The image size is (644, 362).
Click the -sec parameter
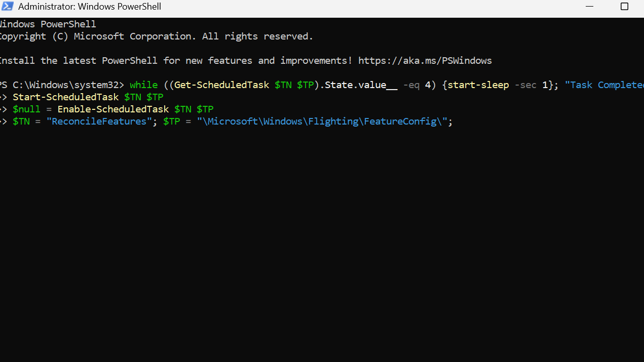click(x=525, y=85)
